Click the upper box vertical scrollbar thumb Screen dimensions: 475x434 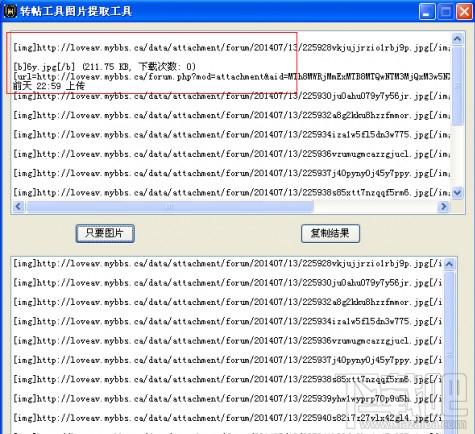click(x=457, y=86)
